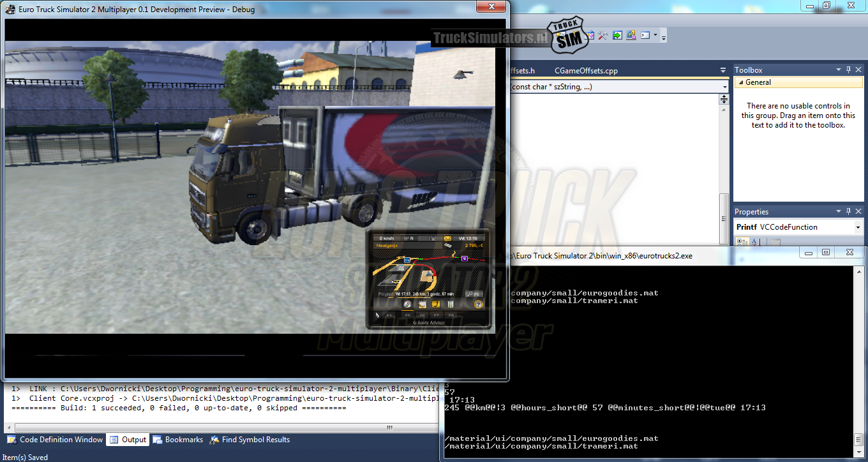Close the Toolbox panel
This screenshot has width=868, height=462.
tap(858, 70)
